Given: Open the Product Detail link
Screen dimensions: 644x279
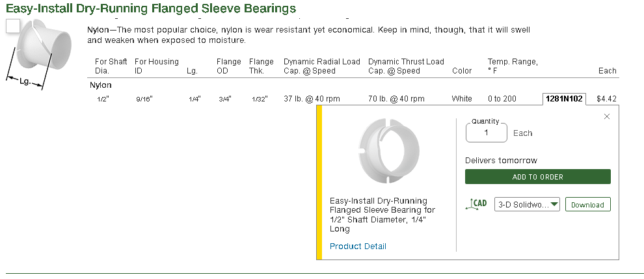Looking at the screenshot, I should point(358,246).
